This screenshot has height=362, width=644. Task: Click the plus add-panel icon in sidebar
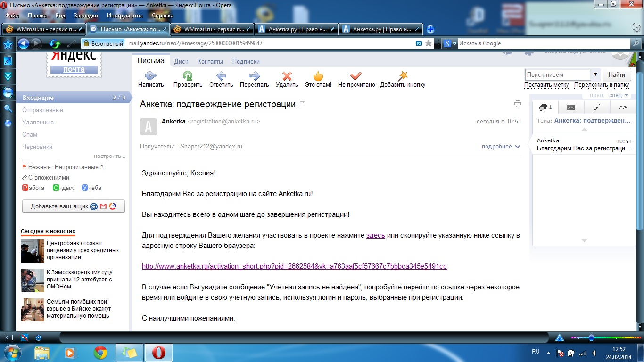point(8,123)
